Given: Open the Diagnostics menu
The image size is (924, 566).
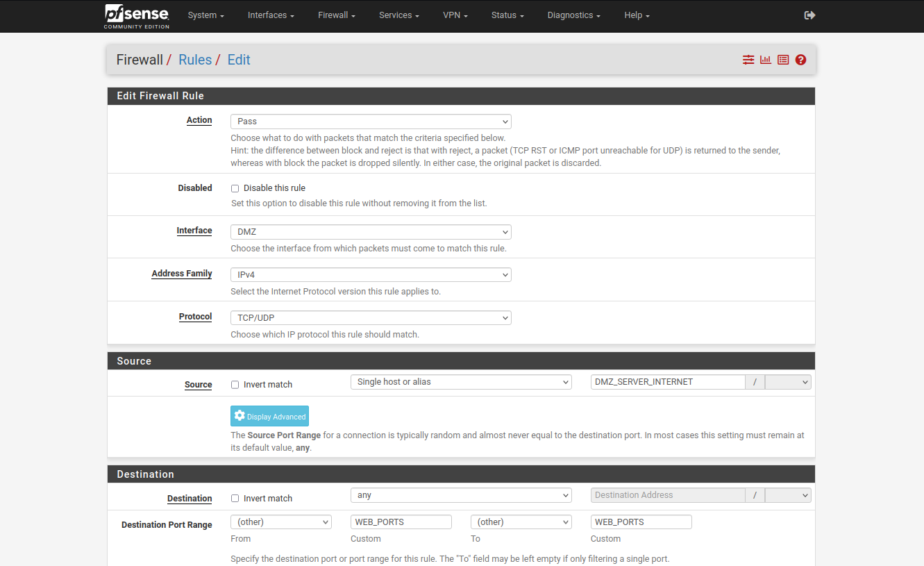Looking at the screenshot, I should 573,15.
